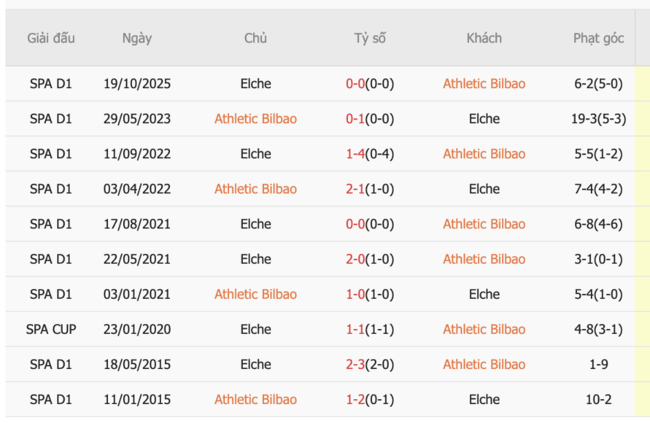This screenshot has width=650, height=424.
Task: Click the Ngày column header
Action: [137, 38]
